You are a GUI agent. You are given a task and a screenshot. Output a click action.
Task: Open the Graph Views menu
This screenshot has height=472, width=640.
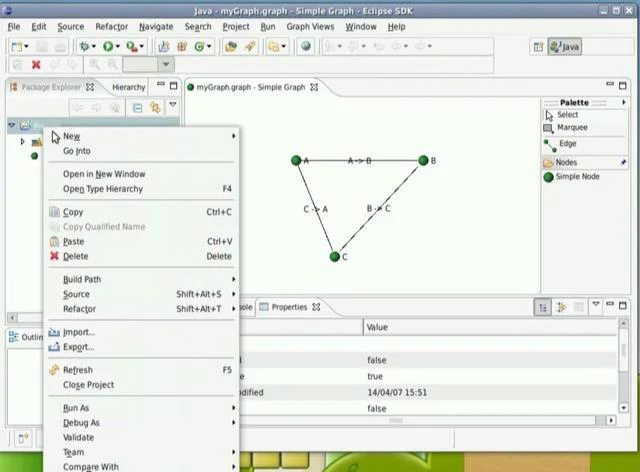(x=310, y=27)
